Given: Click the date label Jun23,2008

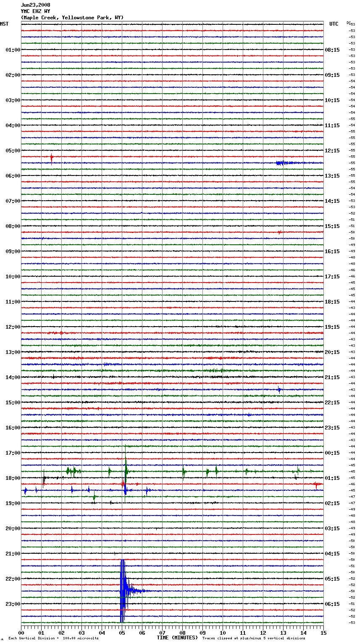Looking at the screenshot, I should click(35, 5).
